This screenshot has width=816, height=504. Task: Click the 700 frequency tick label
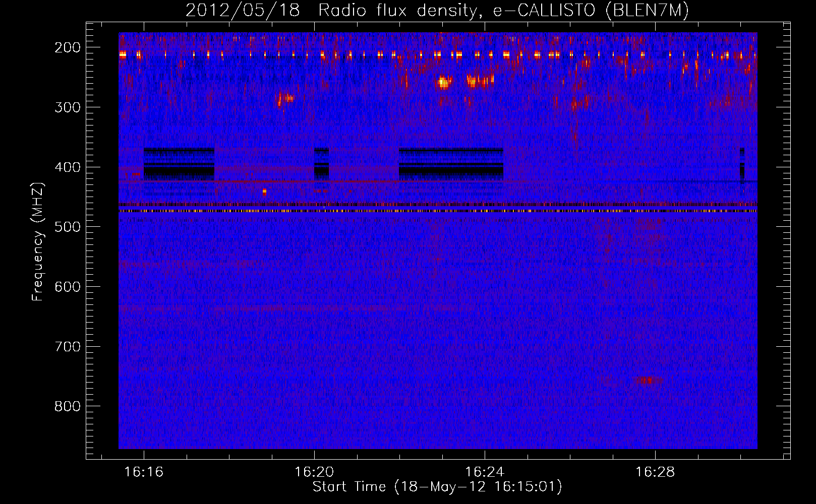pyautogui.click(x=68, y=347)
